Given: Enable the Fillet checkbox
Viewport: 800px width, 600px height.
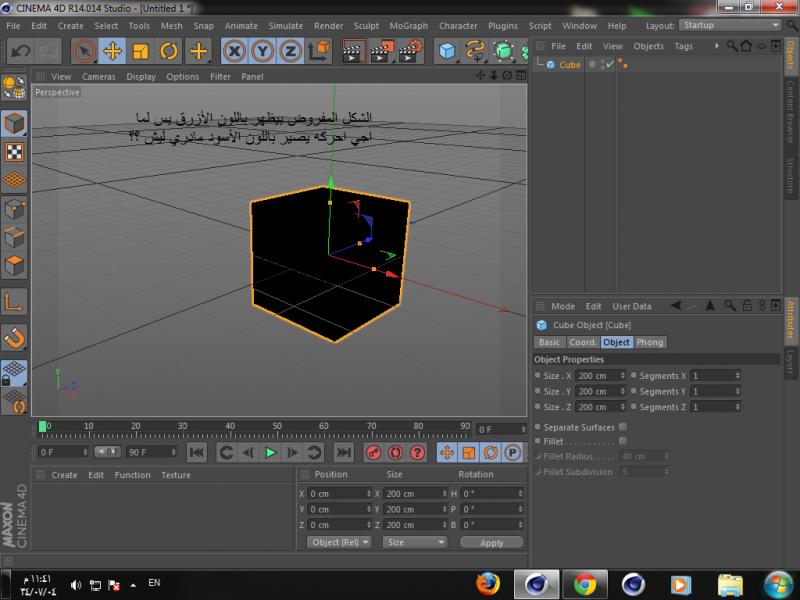Looking at the screenshot, I should tap(623, 441).
